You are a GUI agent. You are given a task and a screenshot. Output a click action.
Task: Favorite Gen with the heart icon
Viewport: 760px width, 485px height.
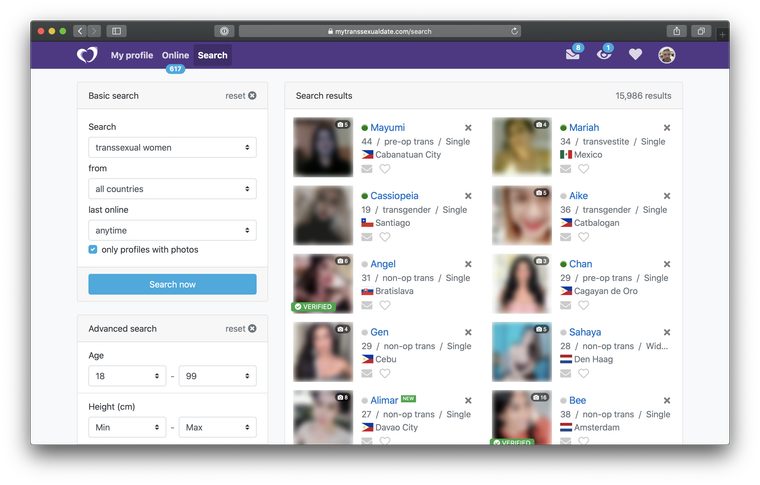(x=385, y=374)
